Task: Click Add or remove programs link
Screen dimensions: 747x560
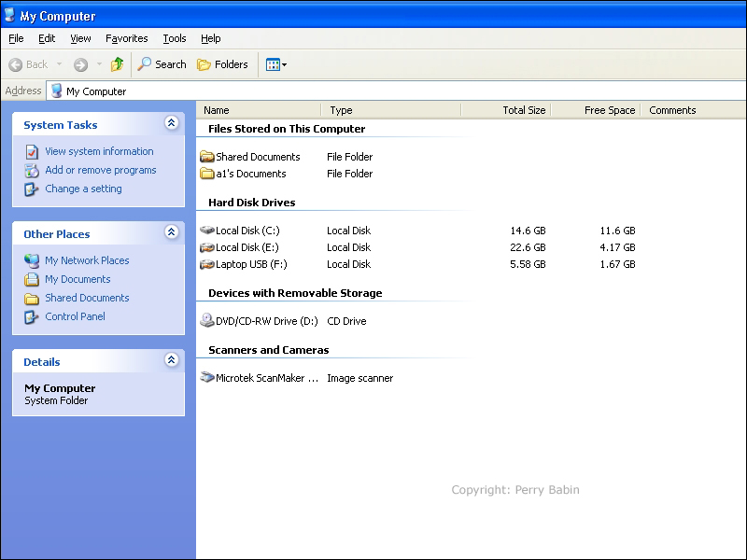Action: (x=101, y=170)
